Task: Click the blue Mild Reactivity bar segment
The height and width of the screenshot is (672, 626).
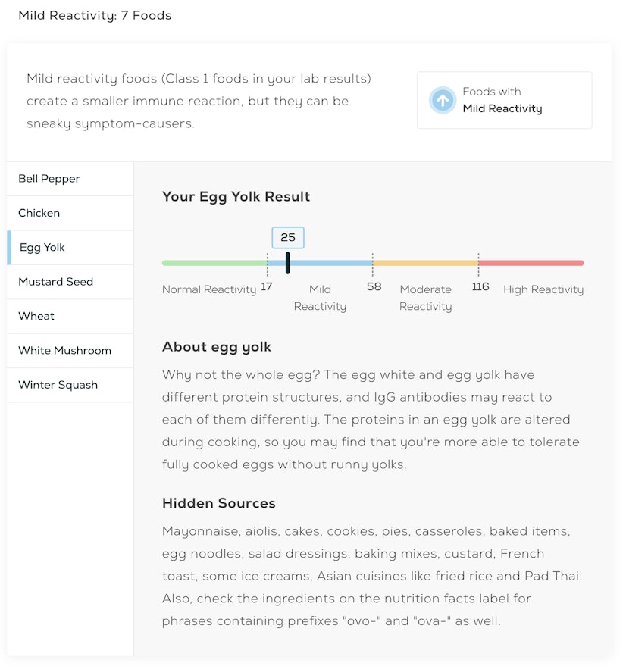Action: 326,262
